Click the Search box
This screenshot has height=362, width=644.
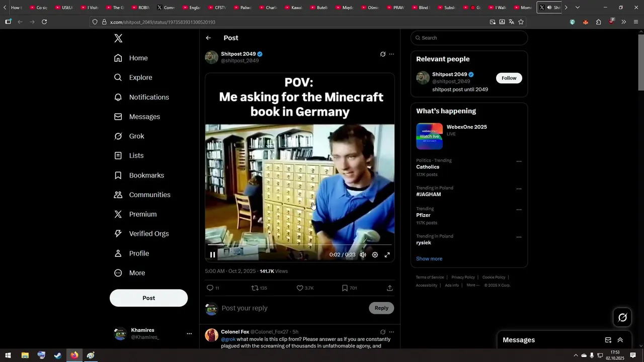point(469,38)
